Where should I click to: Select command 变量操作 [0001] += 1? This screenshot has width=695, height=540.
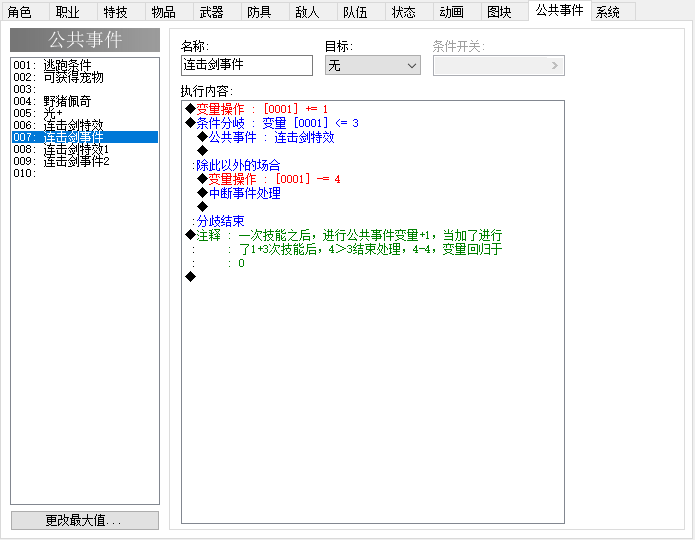click(373, 109)
